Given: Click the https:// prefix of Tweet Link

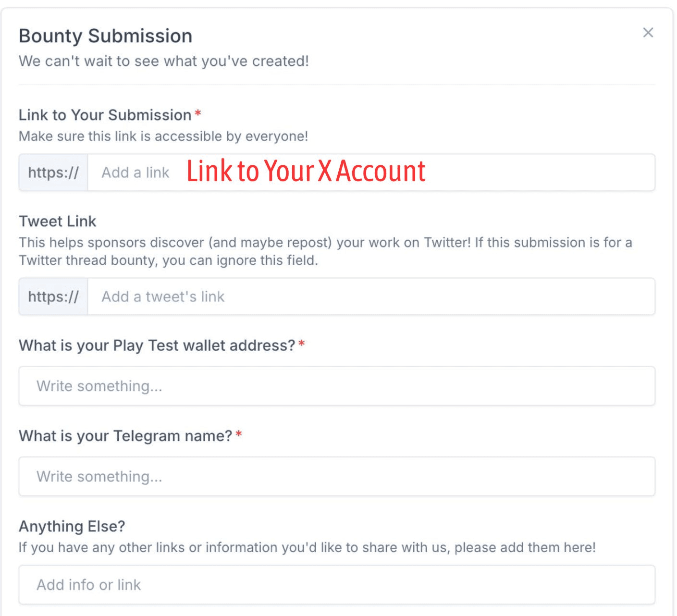Looking at the screenshot, I should [53, 296].
